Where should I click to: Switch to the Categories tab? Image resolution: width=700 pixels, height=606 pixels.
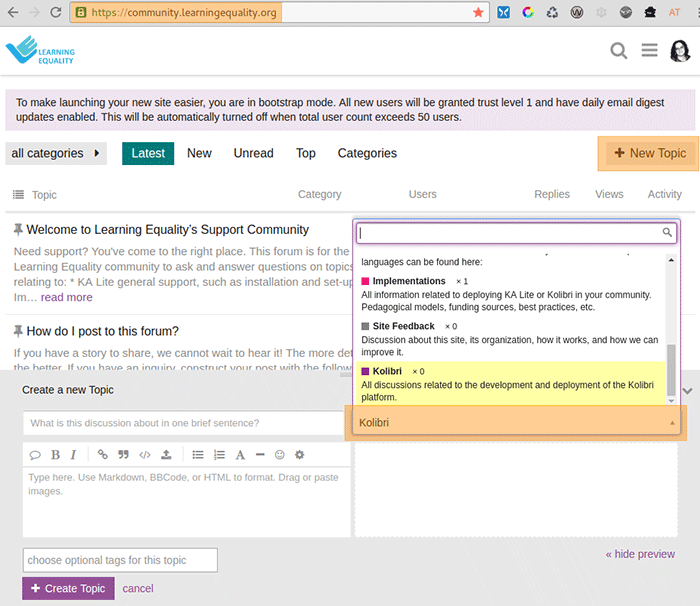367,153
